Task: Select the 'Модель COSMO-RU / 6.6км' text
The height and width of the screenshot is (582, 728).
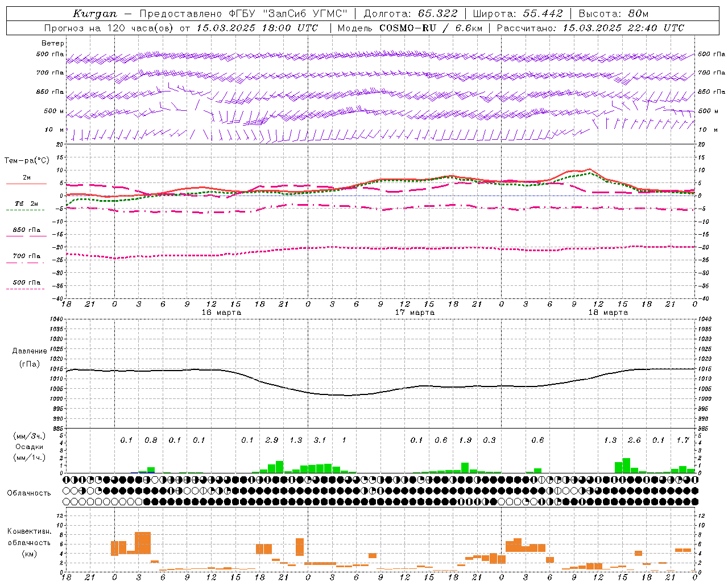Action: click(409, 28)
